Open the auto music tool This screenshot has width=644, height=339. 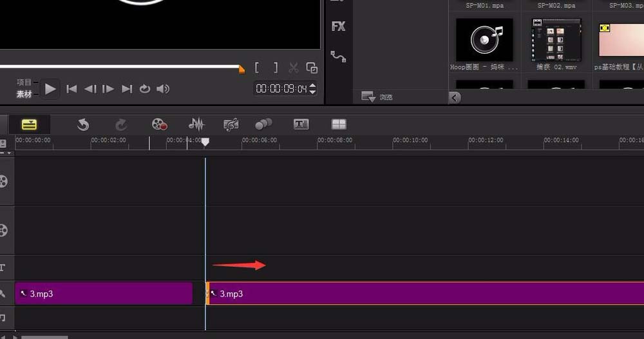(x=231, y=124)
